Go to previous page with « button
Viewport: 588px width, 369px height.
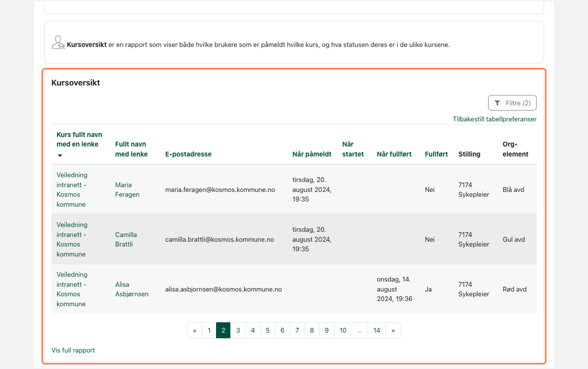pos(195,330)
